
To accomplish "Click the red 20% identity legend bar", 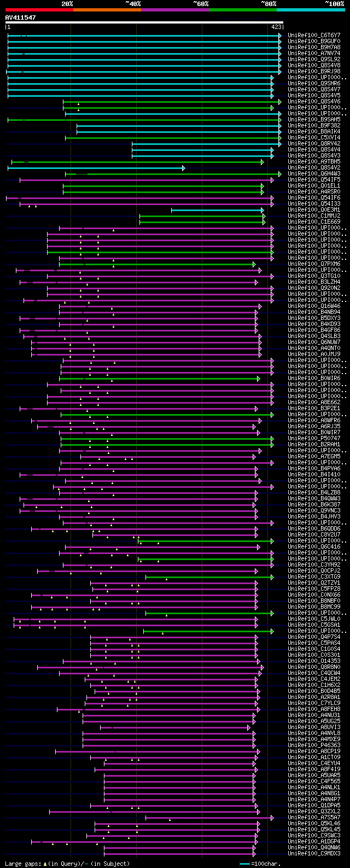I will 39,10.
